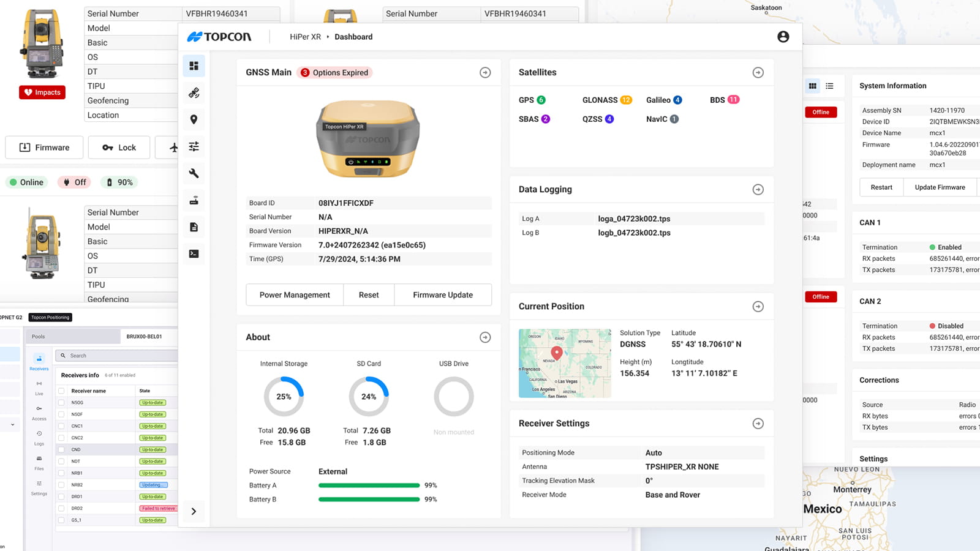Viewport: 980px width, 551px height.
Task: Expand the Satellites panel arrow
Action: [758, 73]
